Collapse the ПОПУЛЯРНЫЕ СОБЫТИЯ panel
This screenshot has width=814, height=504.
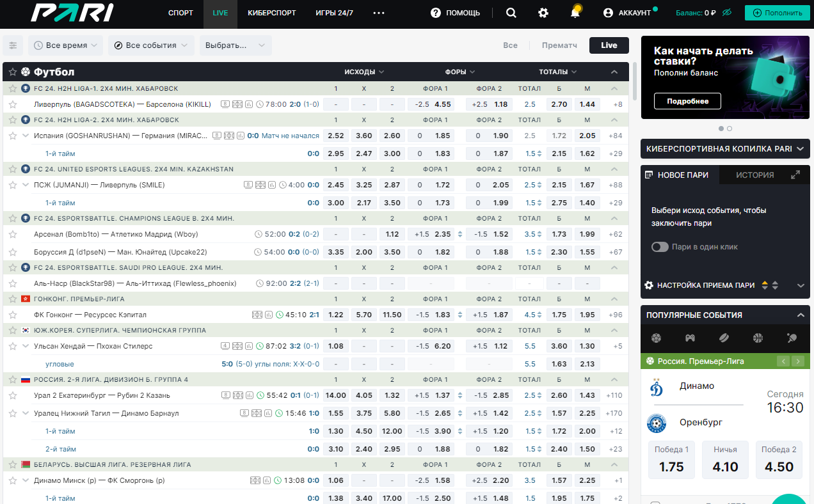coord(800,315)
